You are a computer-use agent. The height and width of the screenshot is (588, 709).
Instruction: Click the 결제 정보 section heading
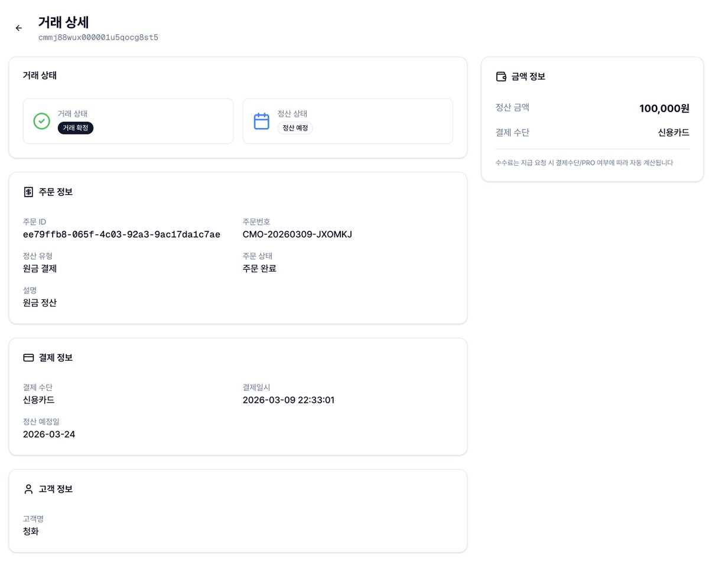click(56, 358)
